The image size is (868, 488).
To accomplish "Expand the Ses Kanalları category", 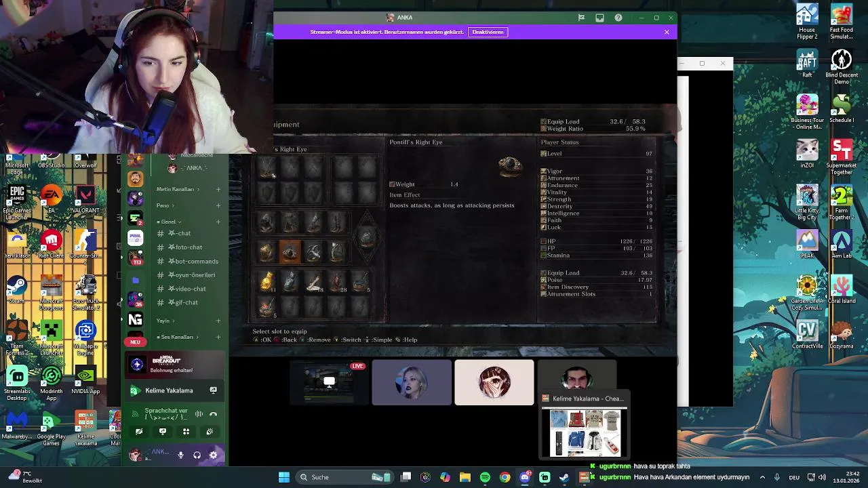I will pyautogui.click(x=178, y=337).
